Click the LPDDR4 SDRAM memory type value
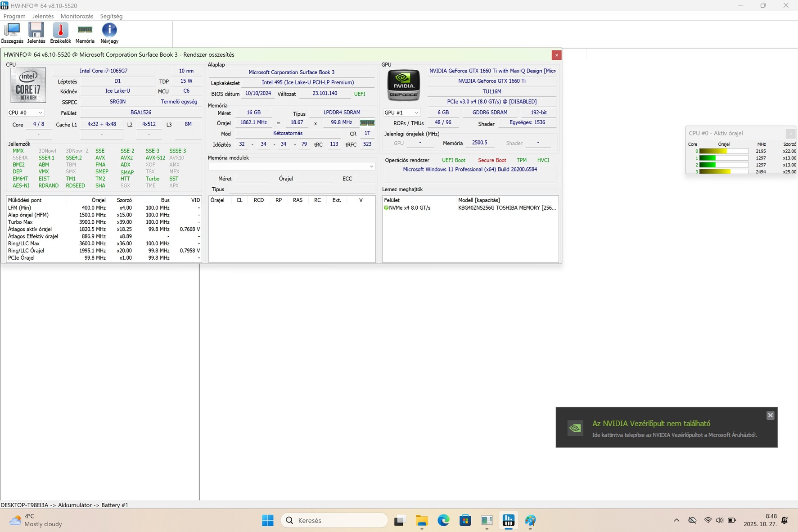 342,113
